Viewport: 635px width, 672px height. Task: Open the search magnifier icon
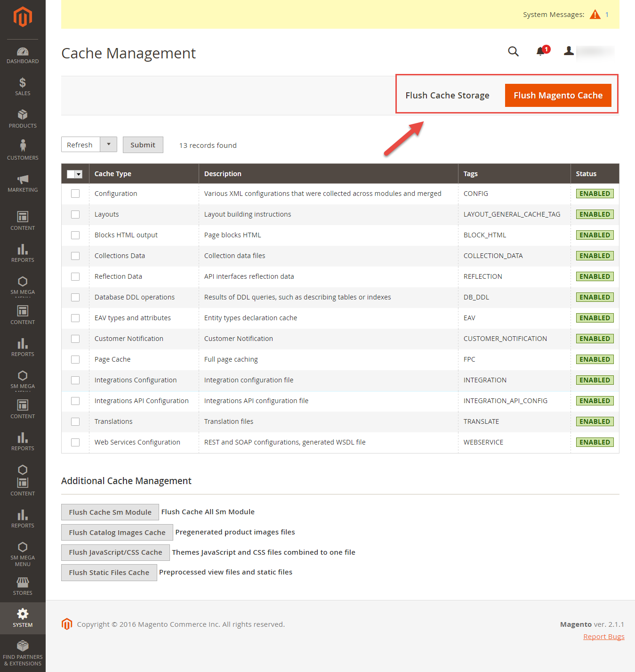513,51
